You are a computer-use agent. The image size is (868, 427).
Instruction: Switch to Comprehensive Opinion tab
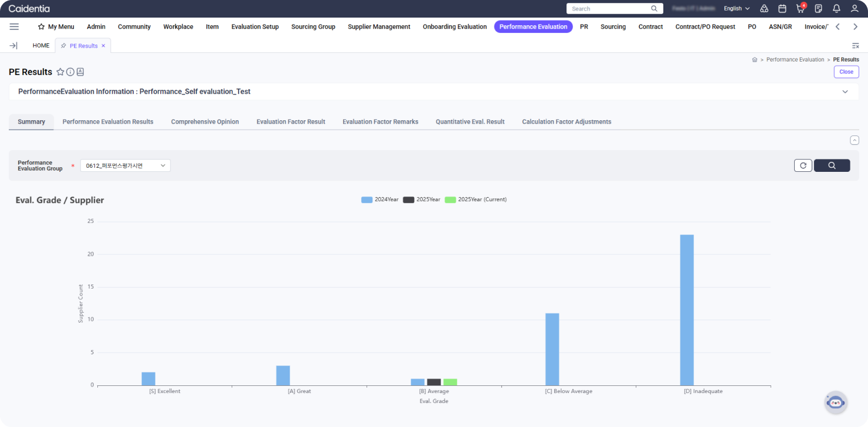(205, 122)
